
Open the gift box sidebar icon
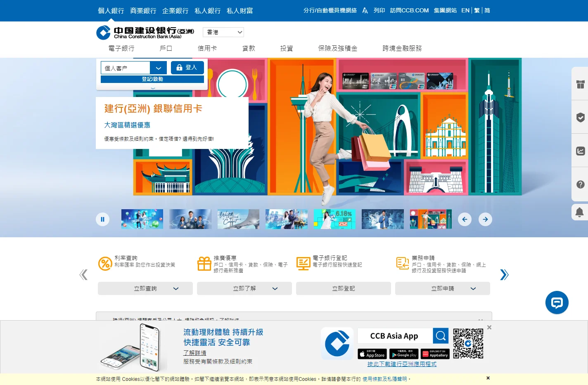click(580, 84)
